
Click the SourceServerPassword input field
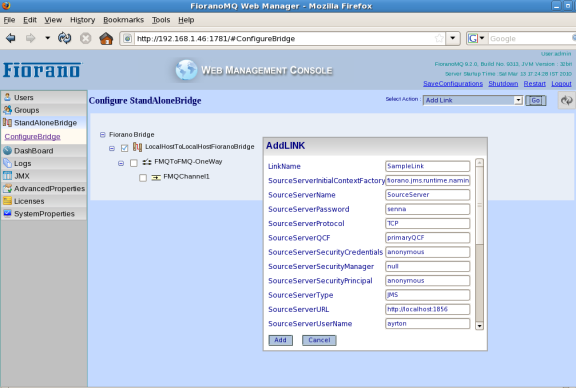428,209
